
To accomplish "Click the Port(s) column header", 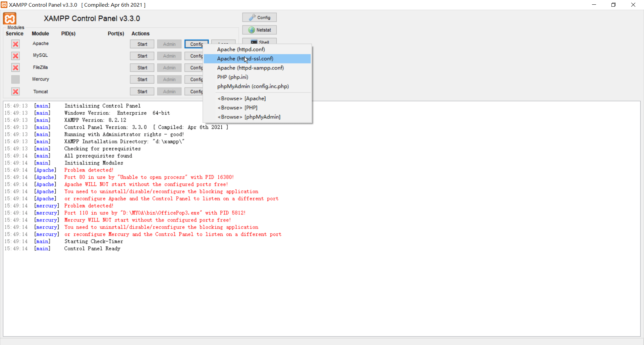I will pyautogui.click(x=116, y=34).
